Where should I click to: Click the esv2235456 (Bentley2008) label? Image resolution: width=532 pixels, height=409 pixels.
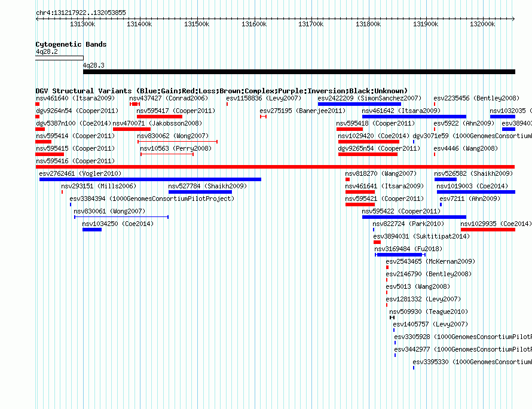[476, 98]
